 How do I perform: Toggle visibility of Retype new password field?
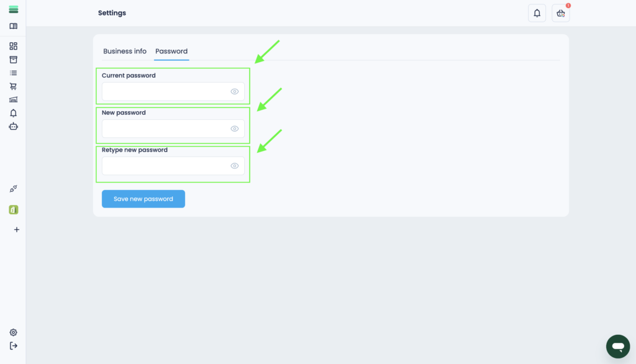235,166
